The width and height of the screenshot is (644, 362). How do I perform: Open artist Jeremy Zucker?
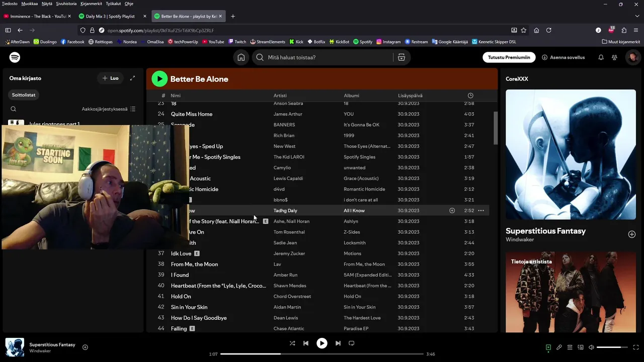tap(289, 253)
